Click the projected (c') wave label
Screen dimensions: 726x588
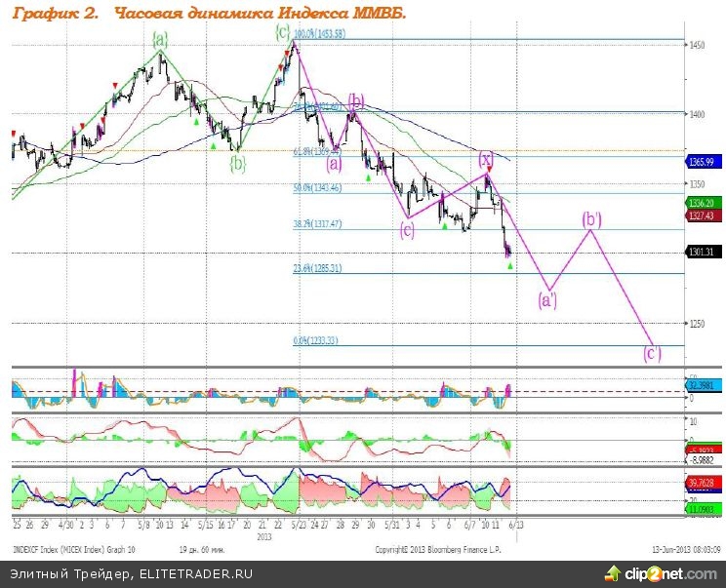pyautogui.click(x=652, y=353)
